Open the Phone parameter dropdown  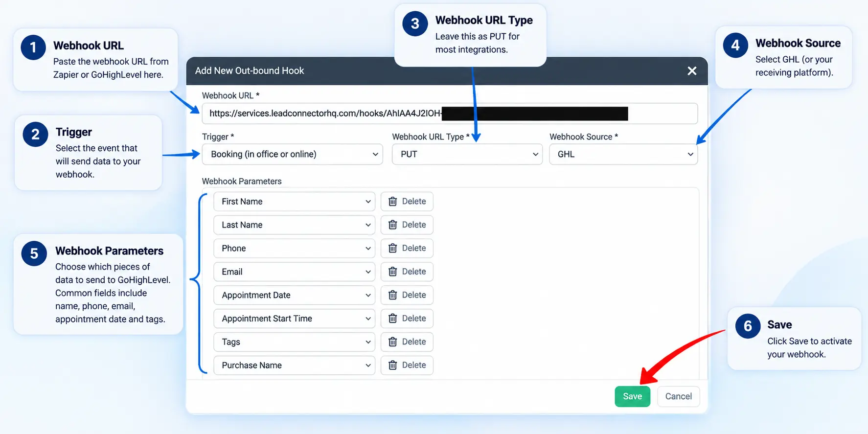295,249
